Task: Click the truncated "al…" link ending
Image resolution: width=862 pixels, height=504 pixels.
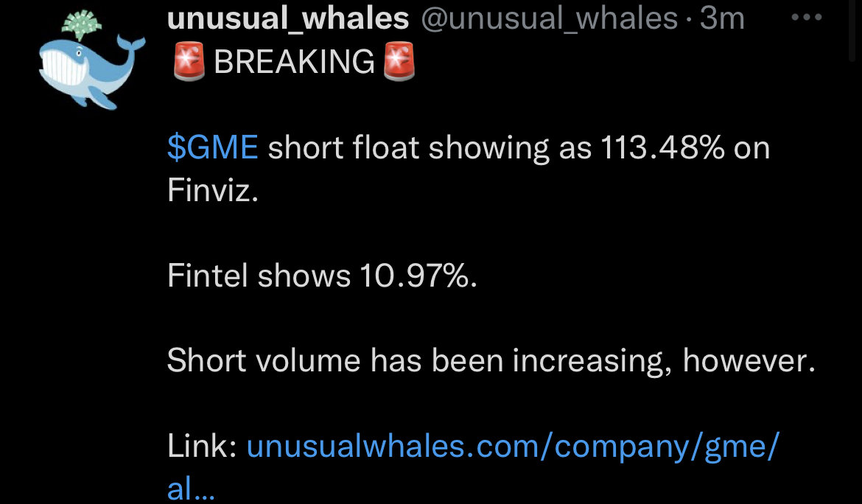Action: click(x=191, y=488)
